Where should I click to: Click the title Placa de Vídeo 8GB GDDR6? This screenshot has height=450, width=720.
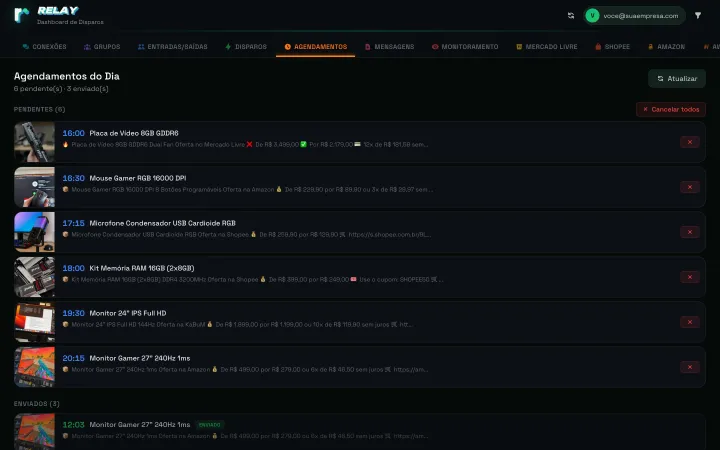134,133
